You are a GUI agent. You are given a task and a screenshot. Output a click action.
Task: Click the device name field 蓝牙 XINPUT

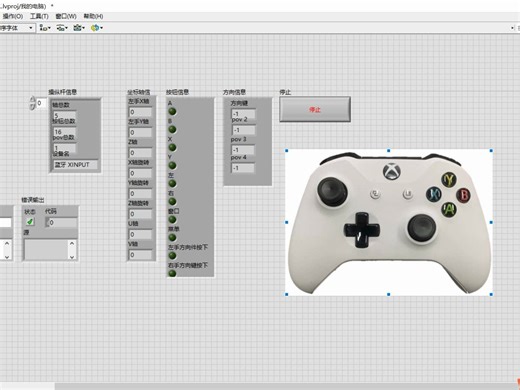(x=76, y=165)
